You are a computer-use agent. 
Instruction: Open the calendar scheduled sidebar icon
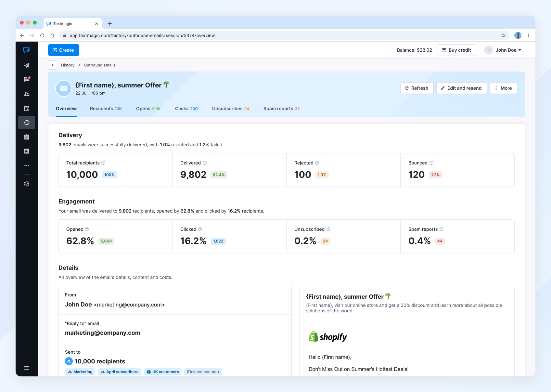coord(27,108)
